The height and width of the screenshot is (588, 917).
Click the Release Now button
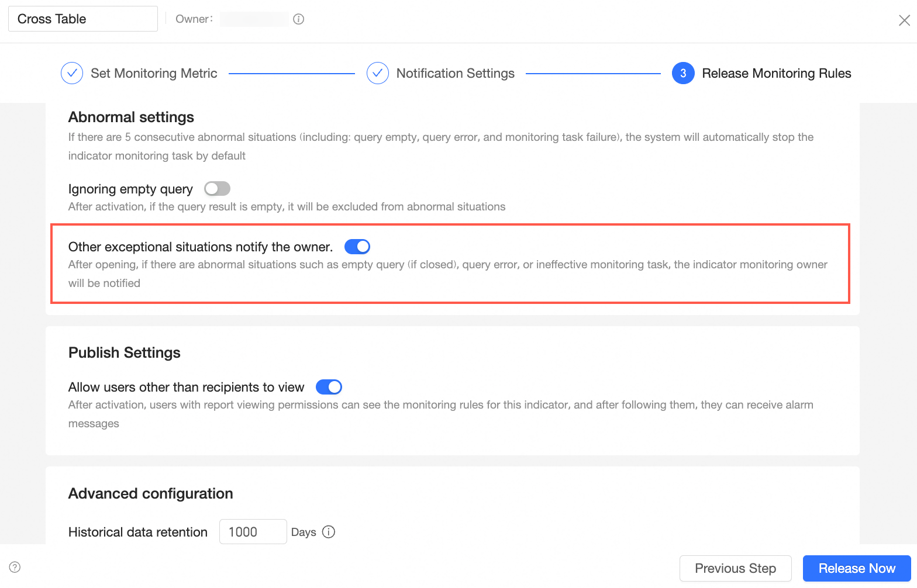[857, 568]
